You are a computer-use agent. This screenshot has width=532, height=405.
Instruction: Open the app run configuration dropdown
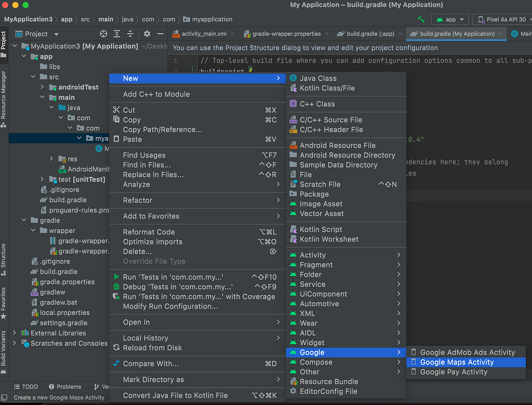[x=450, y=19]
